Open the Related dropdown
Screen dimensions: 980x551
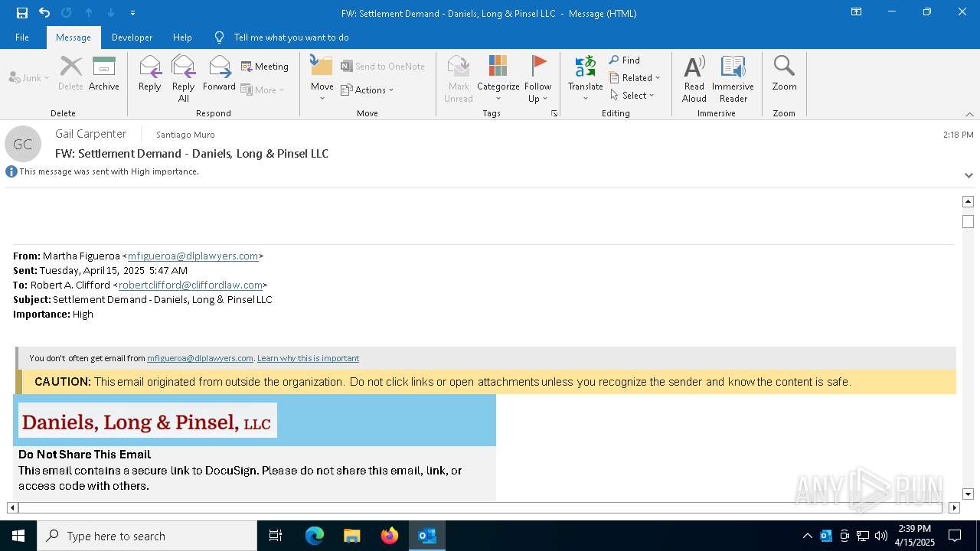pos(635,77)
